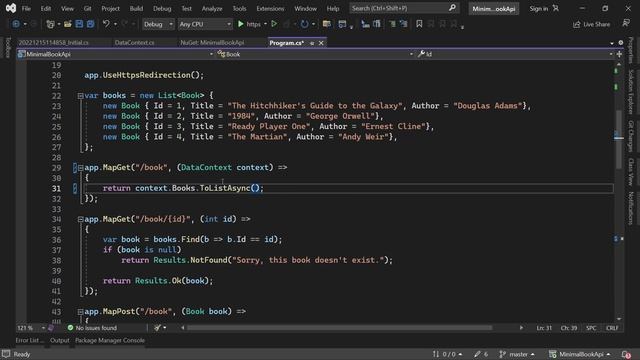Viewport: 640px width, 360px height.
Task: Open the editor settings gear icon
Action: [x=621, y=42]
